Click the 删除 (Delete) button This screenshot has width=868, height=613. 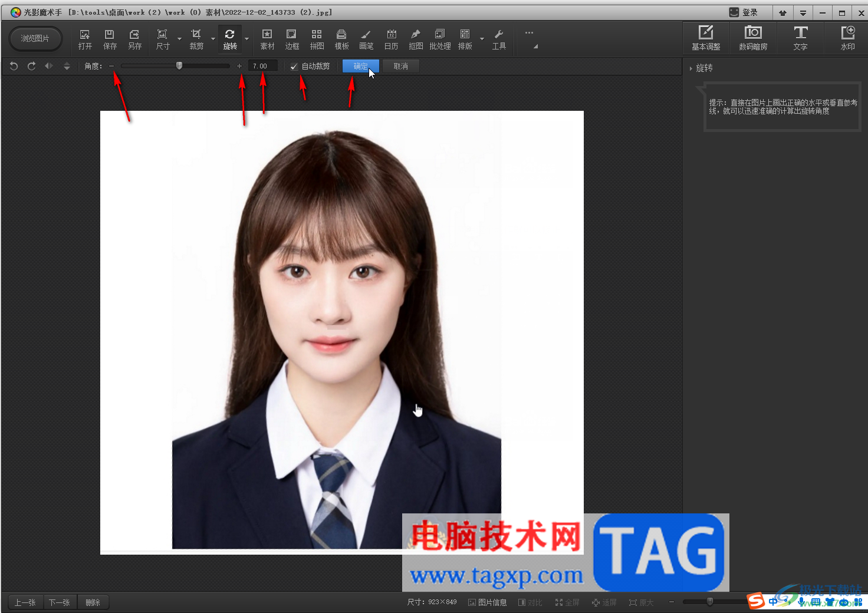click(93, 602)
